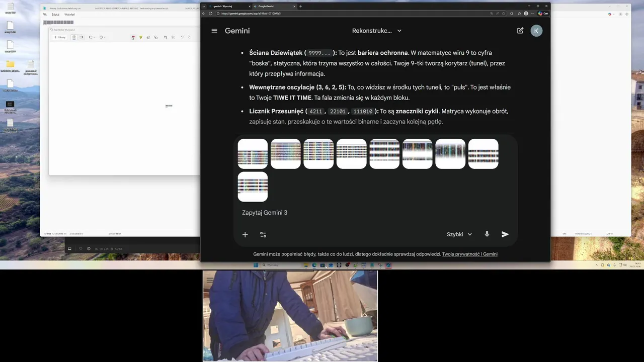Show hidden system tray icons chevron
The width and height of the screenshot is (644, 362).
[x=597, y=265]
